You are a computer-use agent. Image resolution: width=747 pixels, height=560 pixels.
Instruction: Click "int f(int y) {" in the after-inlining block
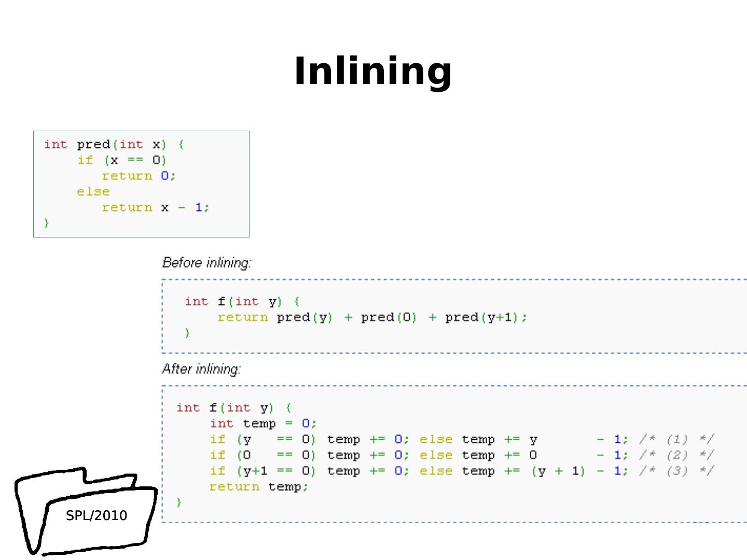coord(233,408)
